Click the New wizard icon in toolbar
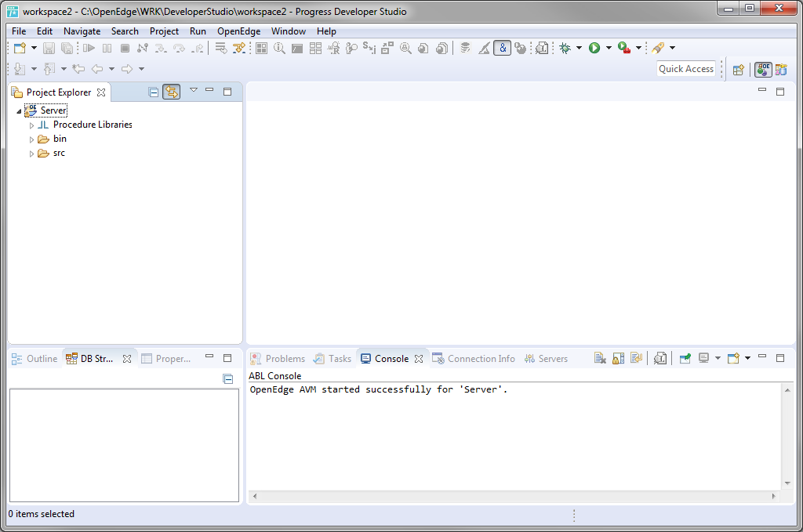The image size is (803, 532). click(20, 48)
